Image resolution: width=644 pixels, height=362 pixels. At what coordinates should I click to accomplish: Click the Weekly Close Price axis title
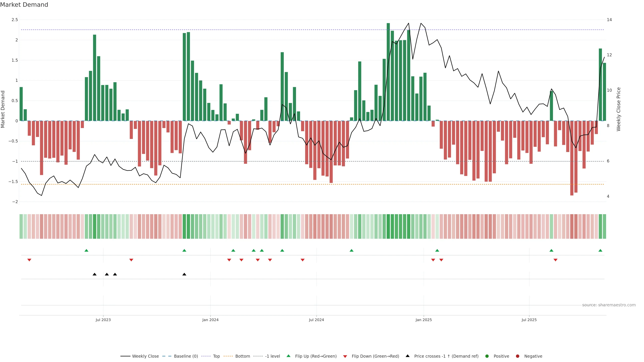click(x=619, y=109)
